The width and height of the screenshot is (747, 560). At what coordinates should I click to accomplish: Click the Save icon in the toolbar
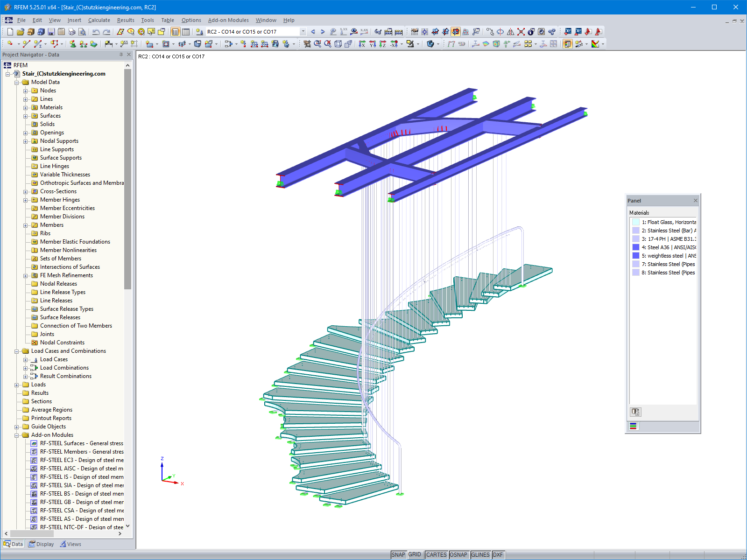[50, 32]
